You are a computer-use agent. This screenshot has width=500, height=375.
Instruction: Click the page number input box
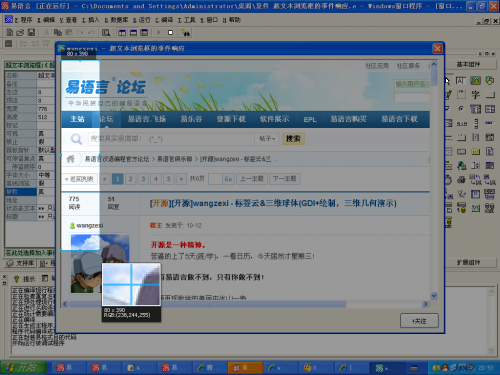coord(215,179)
